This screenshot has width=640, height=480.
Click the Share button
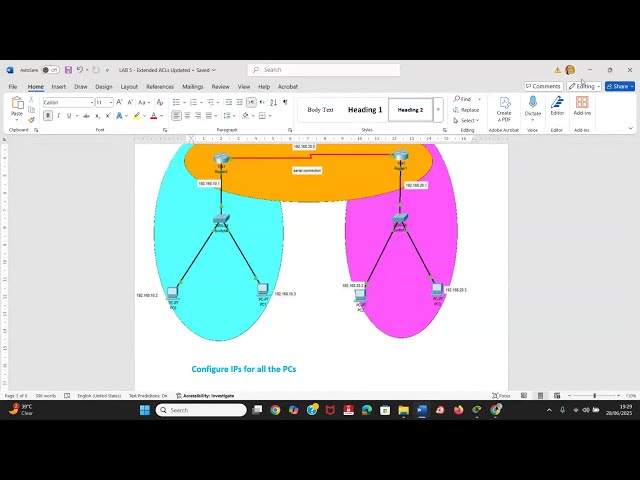620,87
